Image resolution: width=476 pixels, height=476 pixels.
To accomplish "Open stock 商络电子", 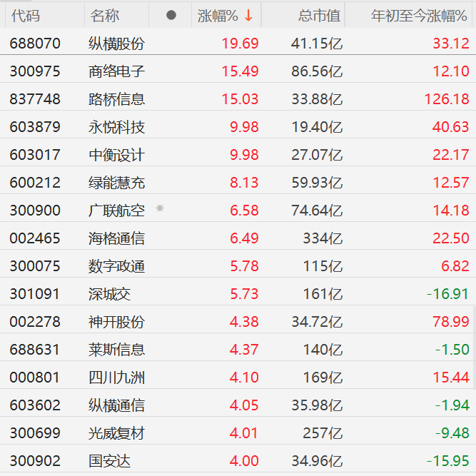I will click(x=116, y=71).
